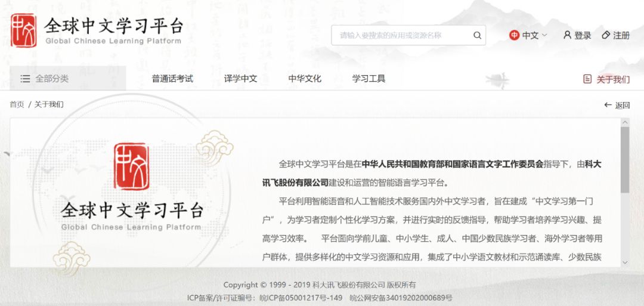Go to the 中华文化 menu item
This screenshot has width=644, height=306.
pyautogui.click(x=304, y=79)
